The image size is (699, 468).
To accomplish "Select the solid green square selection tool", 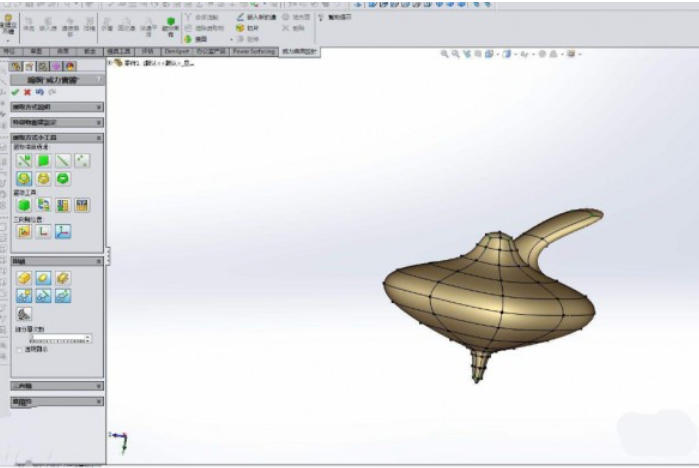I will tap(44, 160).
